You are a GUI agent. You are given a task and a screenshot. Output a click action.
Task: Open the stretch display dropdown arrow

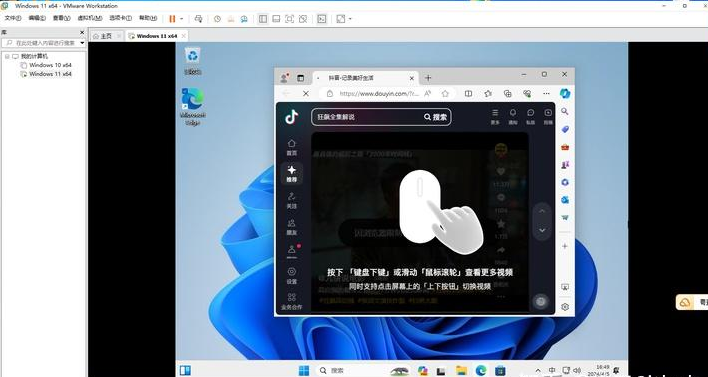(x=350, y=19)
